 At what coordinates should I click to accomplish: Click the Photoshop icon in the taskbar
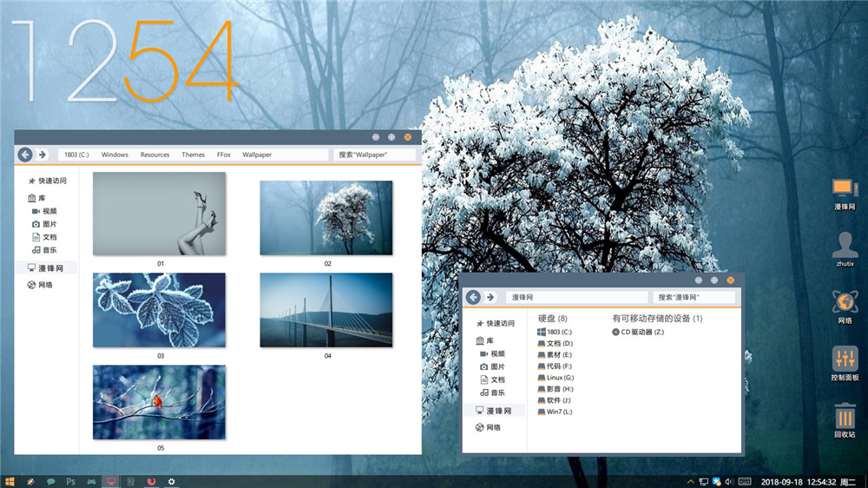point(71,481)
